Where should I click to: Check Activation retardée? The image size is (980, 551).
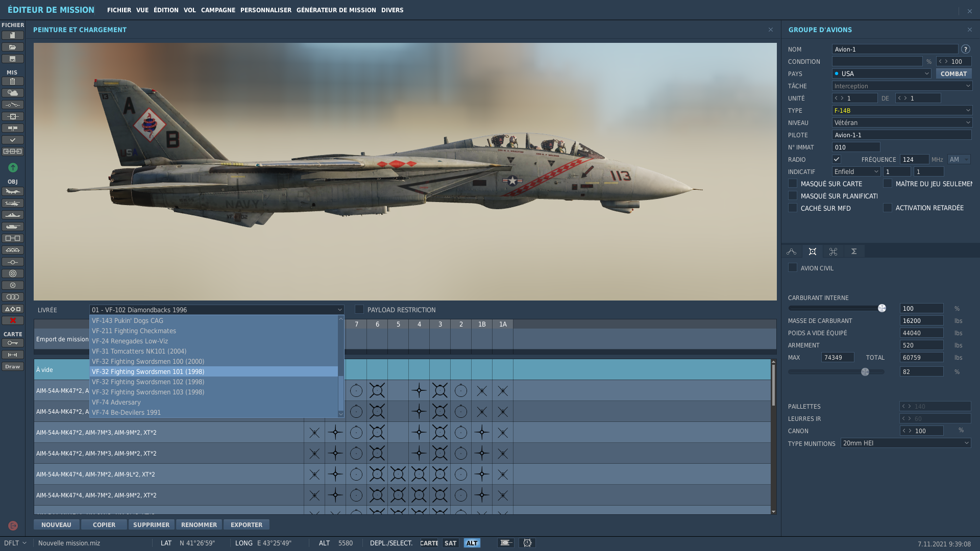(888, 208)
